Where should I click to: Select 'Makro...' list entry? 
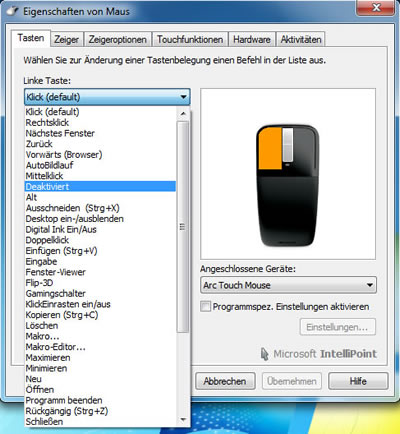100,336
